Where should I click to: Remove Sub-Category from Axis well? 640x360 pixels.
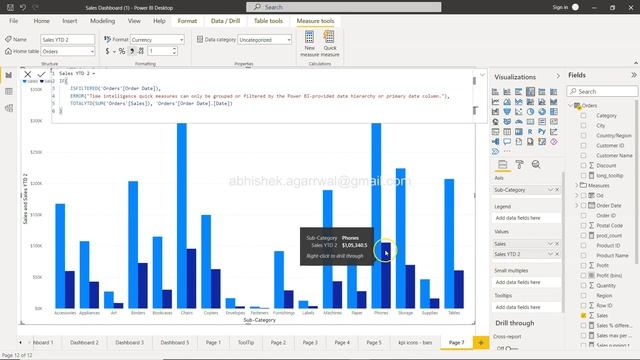(x=557, y=190)
